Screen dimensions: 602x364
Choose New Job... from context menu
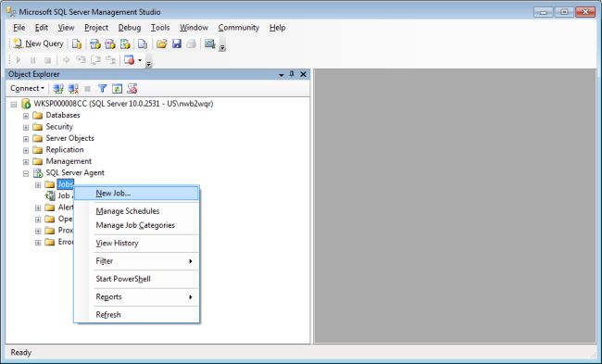[x=137, y=194]
